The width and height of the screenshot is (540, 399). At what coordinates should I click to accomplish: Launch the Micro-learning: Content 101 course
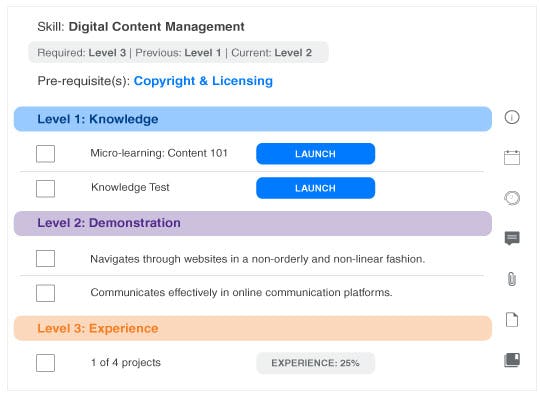coord(315,154)
